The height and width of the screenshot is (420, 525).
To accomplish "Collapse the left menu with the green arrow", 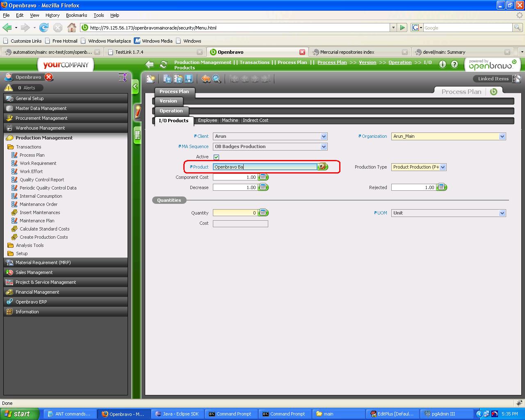I will point(135,87).
